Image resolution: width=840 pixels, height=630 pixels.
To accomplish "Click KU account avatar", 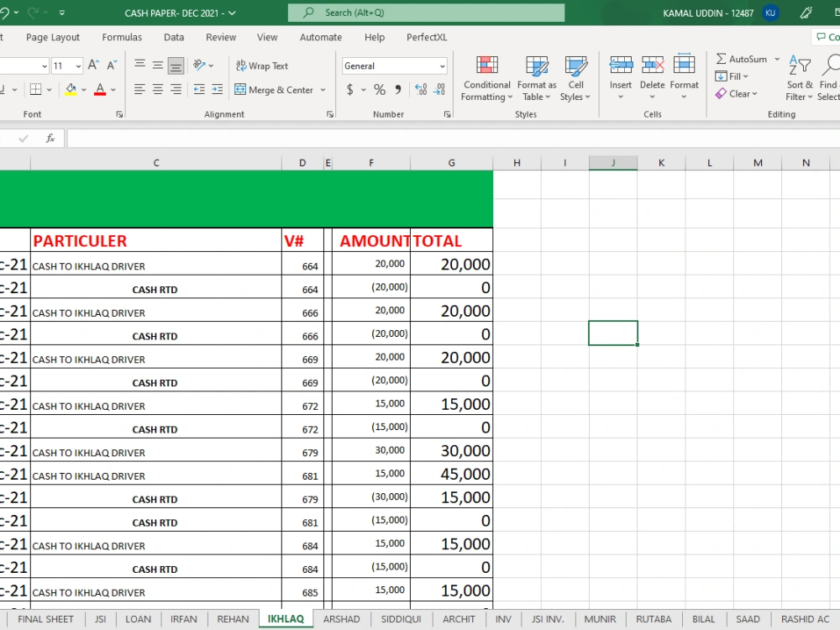I will [x=770, y=13].
